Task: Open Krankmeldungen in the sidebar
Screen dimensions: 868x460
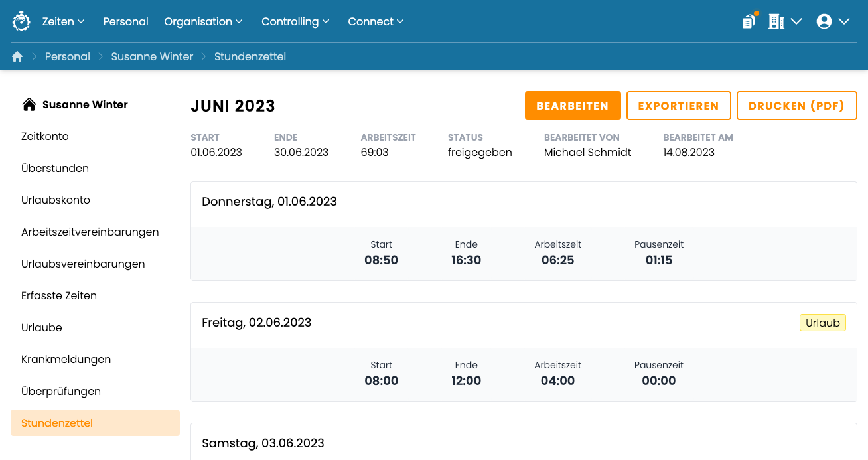Action: click(x=95, y=359)
